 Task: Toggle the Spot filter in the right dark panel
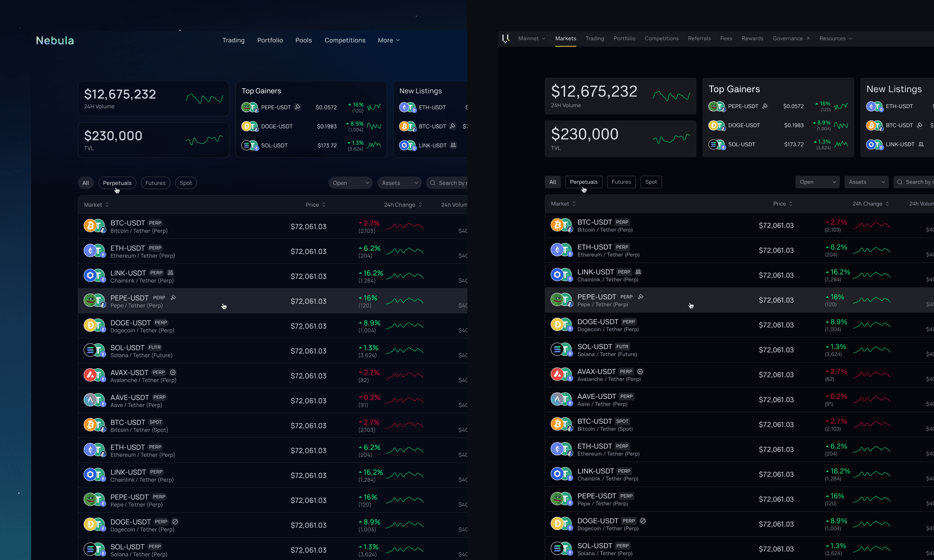click(651, 182)
